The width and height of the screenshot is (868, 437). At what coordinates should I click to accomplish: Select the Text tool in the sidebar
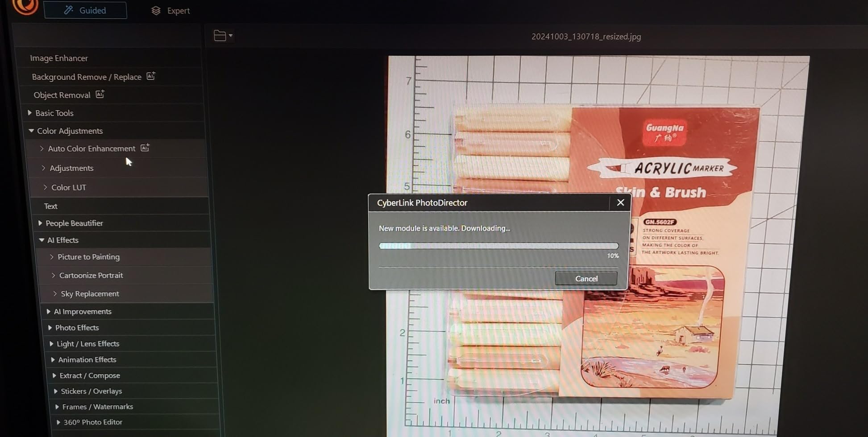point(50,206)
